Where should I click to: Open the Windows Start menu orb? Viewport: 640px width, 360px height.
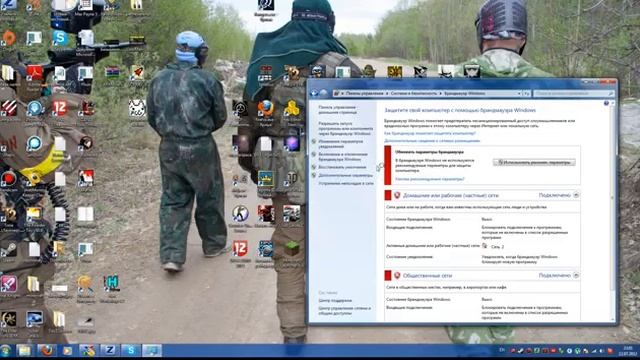[x=6, y=350]
